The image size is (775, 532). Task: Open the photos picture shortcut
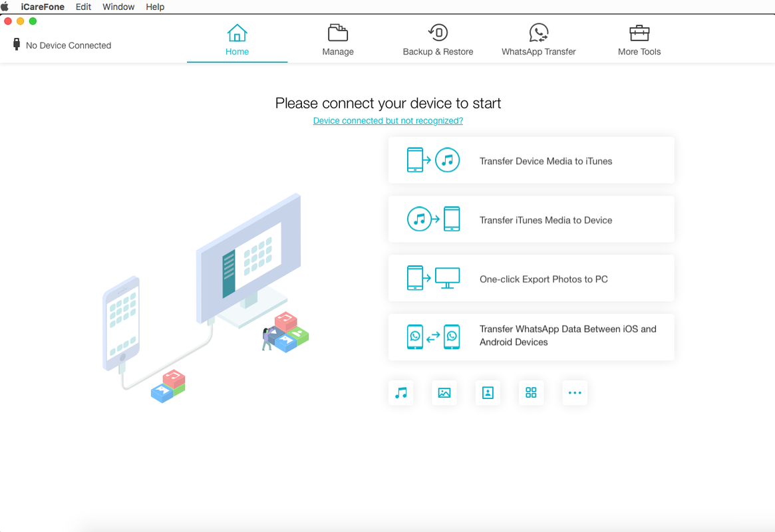(x=444, y=393)
